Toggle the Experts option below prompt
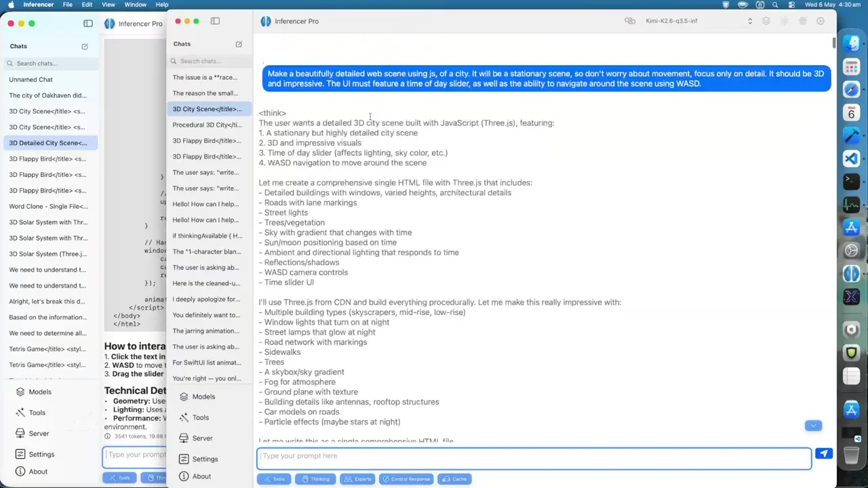Viewport: 868px width, 488px height. pos(357,479)
